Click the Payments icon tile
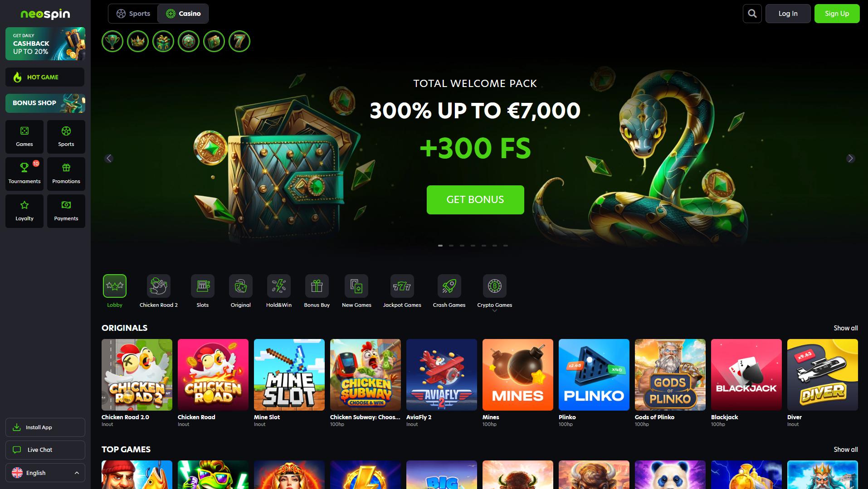 pos(66,211)
